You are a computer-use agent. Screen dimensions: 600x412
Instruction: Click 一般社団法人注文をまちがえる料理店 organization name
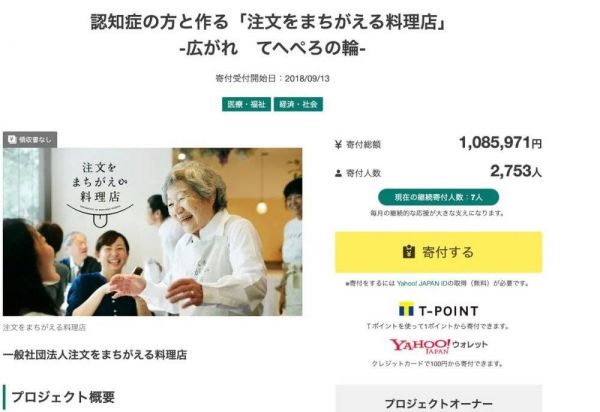[x=95, y=355]
